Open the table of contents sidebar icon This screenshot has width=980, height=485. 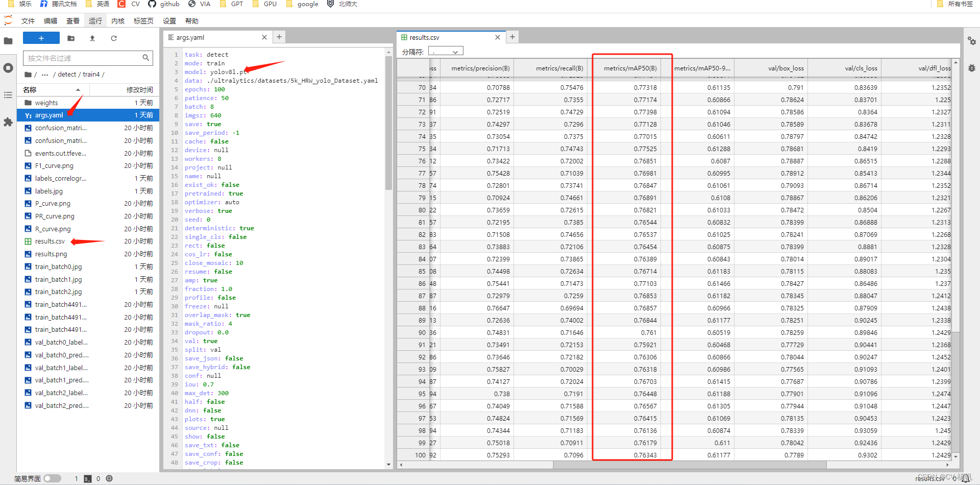coord(8,95)
